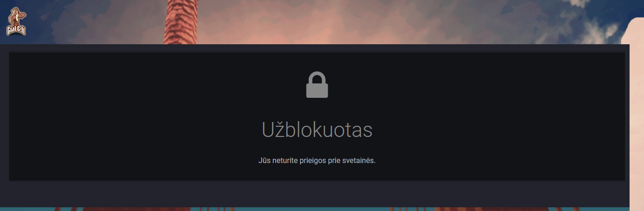Select the "Užblokuotas" heading
Viewport: 644px width, 211px height.
click(317, 130)
